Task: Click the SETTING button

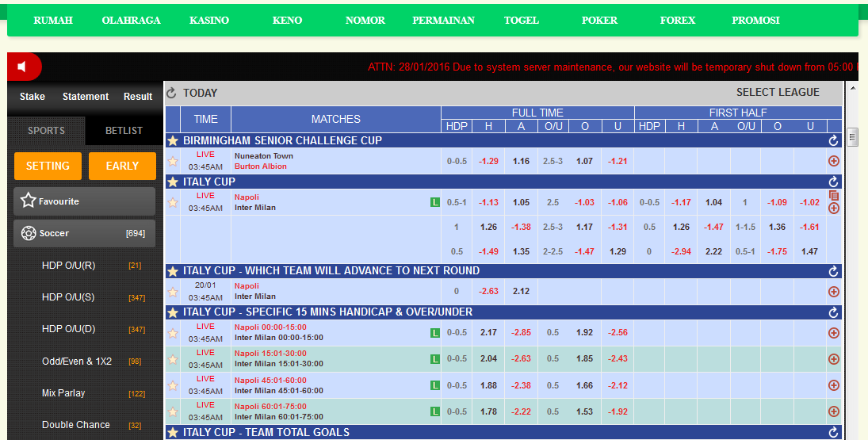Action: [48, 166]
